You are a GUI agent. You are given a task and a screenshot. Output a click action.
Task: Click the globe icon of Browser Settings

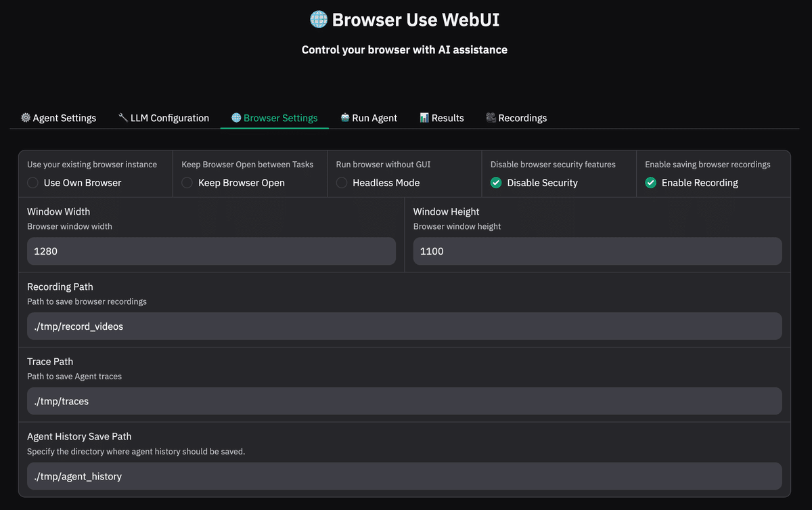point(236,118)
